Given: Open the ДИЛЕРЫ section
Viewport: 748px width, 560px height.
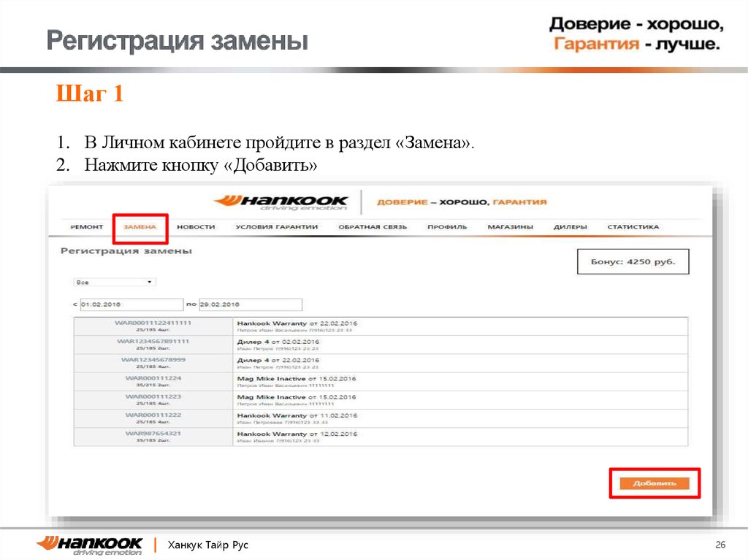Looking at the screenshot, I should 573,228.
